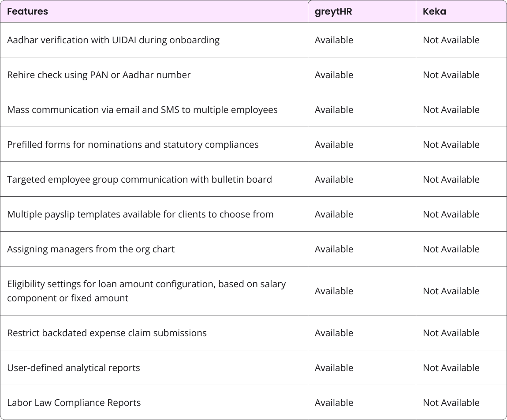Click Keka 'Not Available' in Eligibility settings row
The width and height of the screenshot is (507, 420).
[451, 291]
